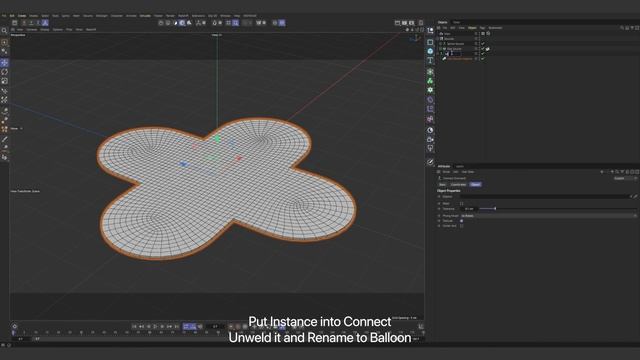Open the viewport Cameras menu
Screen dimensions: 640x360
31,29
